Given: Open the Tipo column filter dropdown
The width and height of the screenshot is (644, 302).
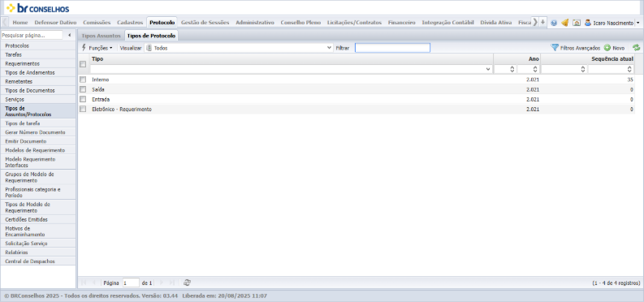Looking at the screenshot, I should [x=488, y=69].
